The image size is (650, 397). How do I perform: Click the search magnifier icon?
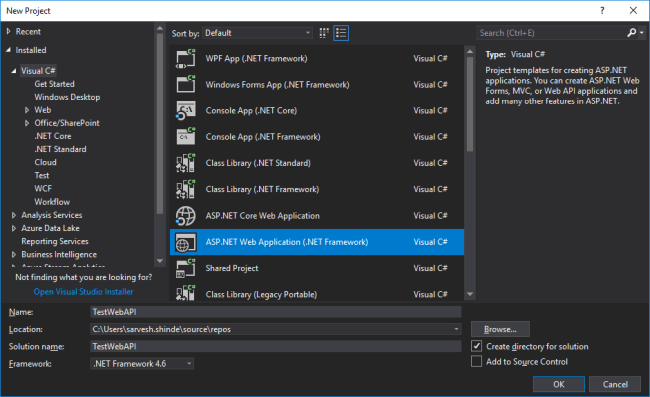point(631,33)
